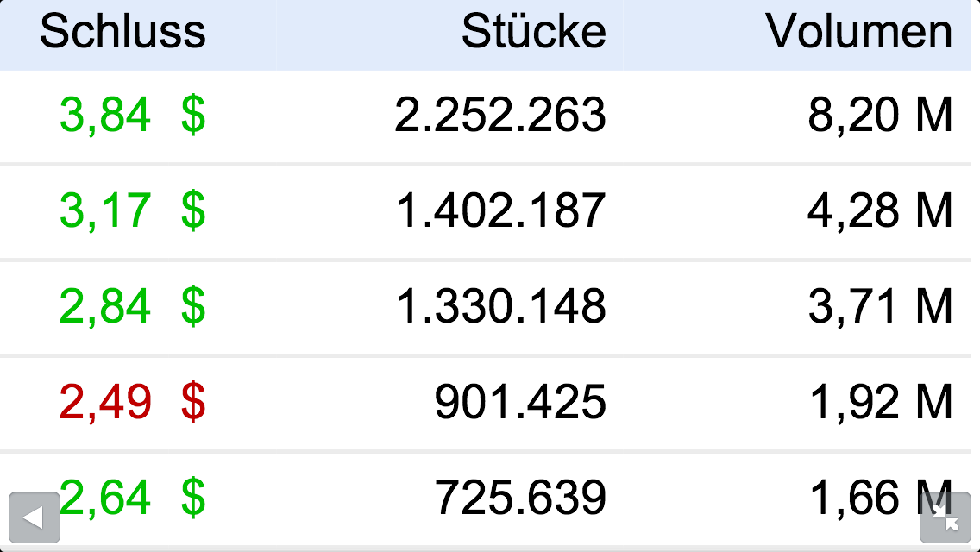The image size is (980, 552).
Task: Sort by the Stücke column header
Action: pos(533,32)
